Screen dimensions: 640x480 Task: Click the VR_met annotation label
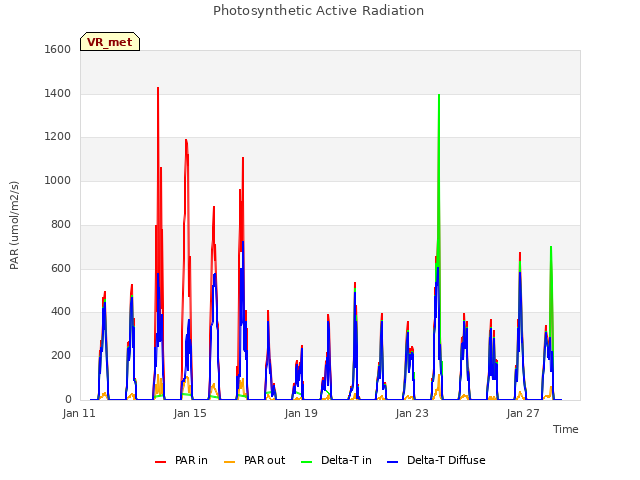point(110,42)
